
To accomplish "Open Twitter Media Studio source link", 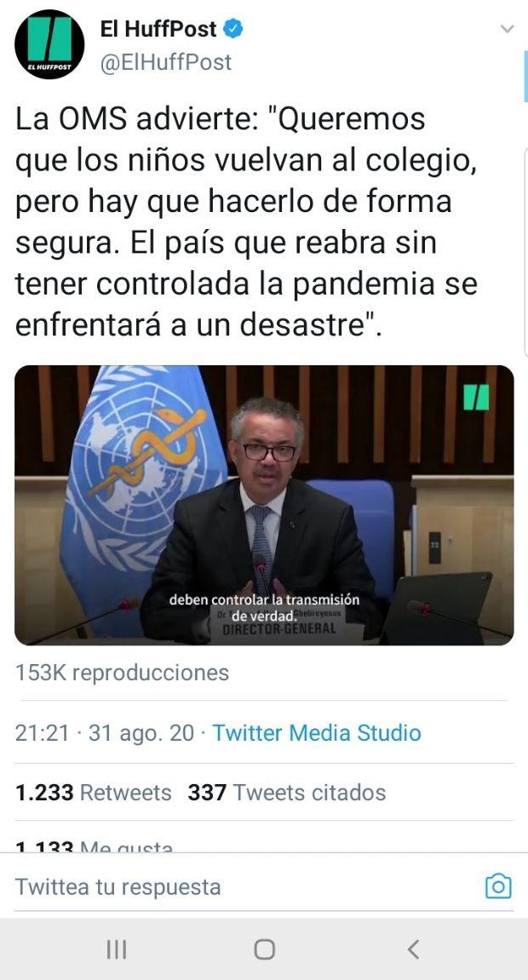I will [x=317, y=732].
